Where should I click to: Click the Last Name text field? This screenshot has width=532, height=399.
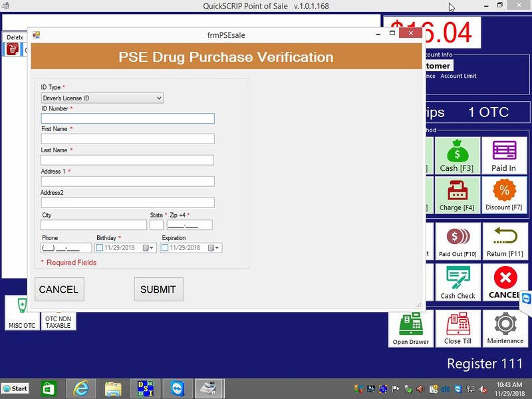[x=128, y=160]
